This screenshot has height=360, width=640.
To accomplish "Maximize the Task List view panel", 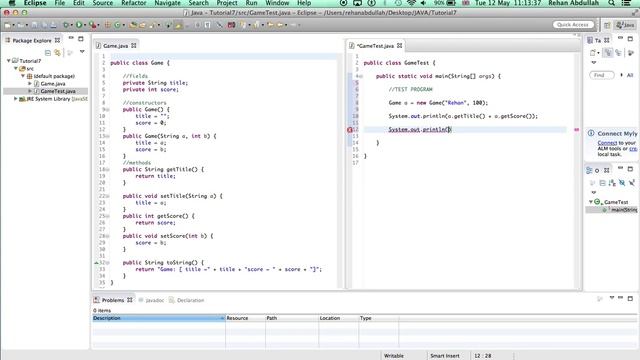I will 630,39.
